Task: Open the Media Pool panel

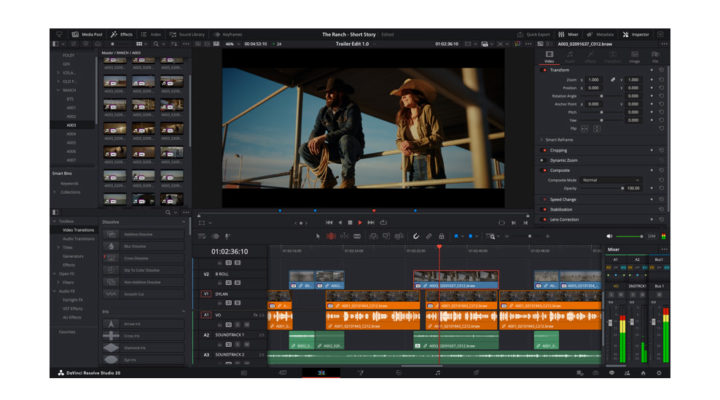Action: tap(87, 34)
